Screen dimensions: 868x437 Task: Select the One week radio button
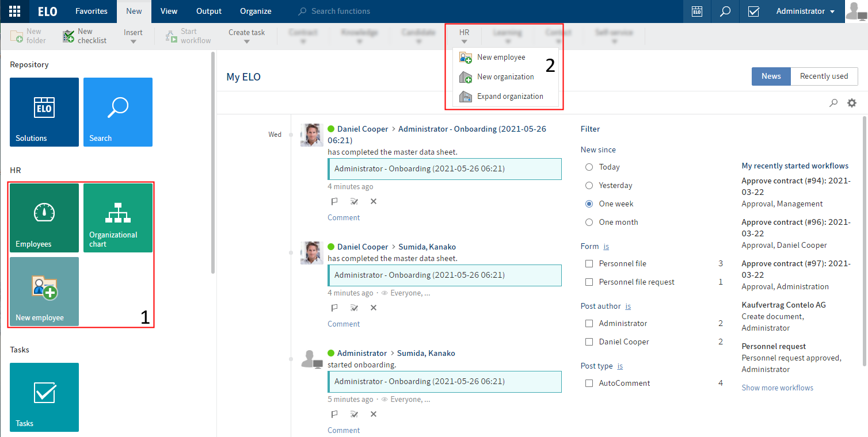coord(589,204)
